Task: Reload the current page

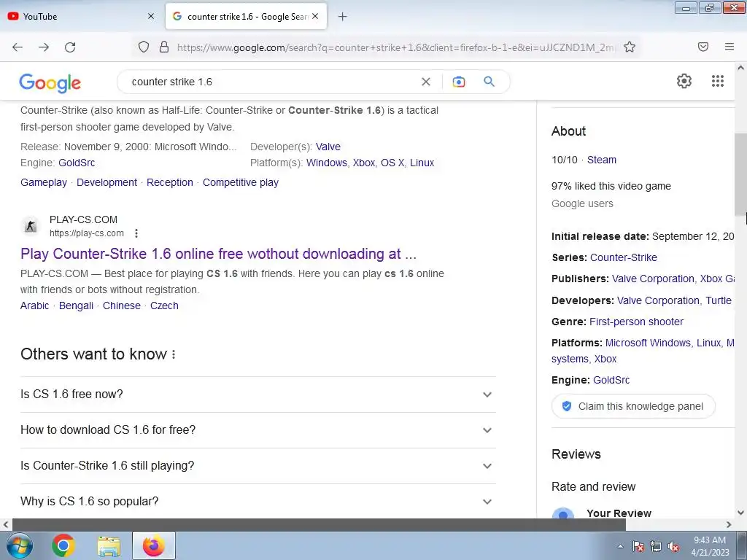Action: tap(70, 47)
